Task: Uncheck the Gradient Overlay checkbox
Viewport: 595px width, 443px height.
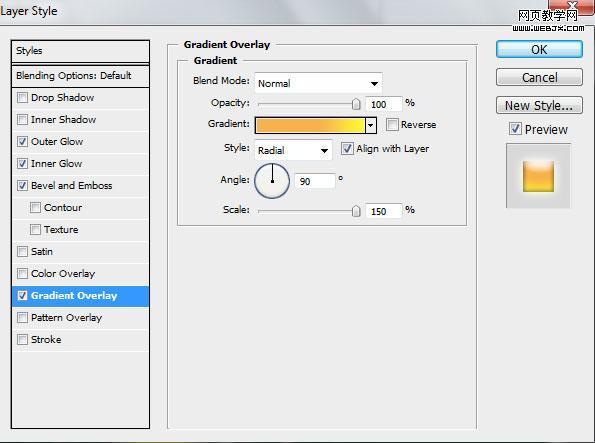Action: (22, 295)
